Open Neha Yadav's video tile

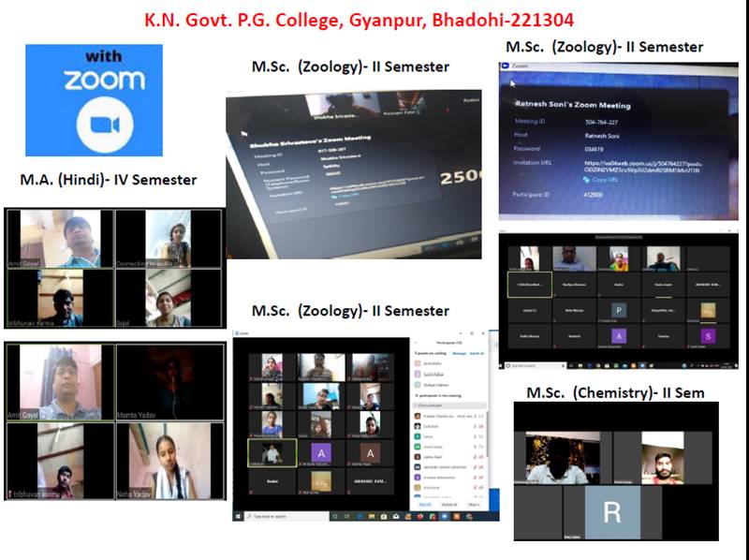tap(170, 461)
